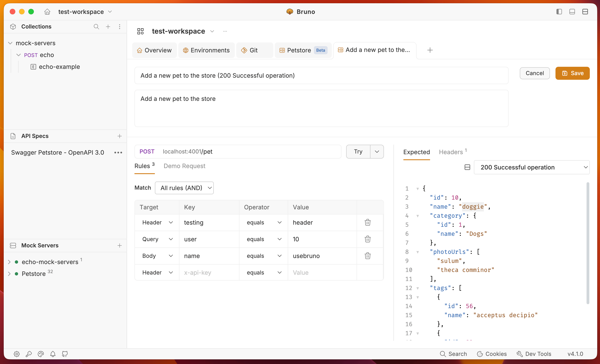Viewport: 600px width, 364px height.
Task: Add new collection with plus icon
Action: pyautogui.click(x=108, y=26)
